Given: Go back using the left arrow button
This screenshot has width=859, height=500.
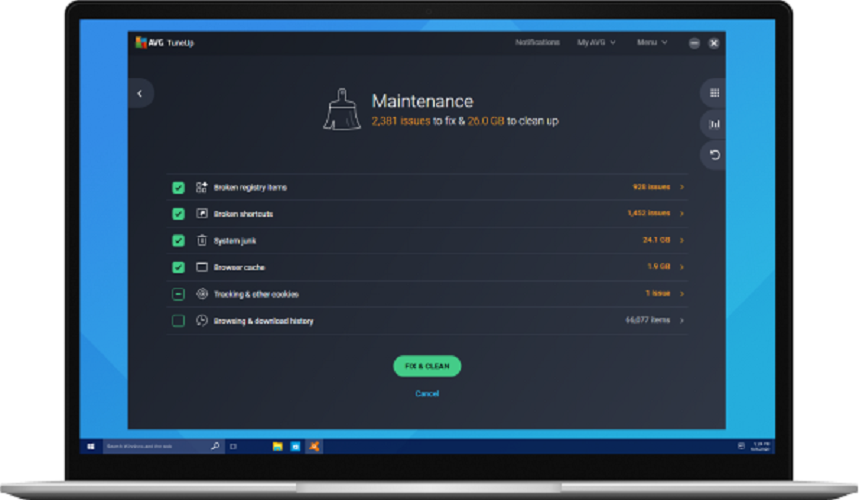Looking at the screenshot, I should click(140, 94).
